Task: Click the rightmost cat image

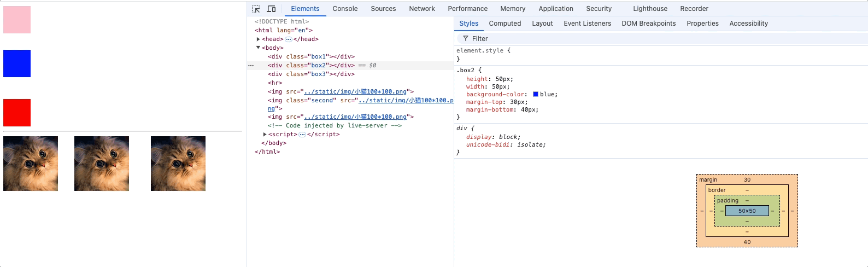Action: (178, 164)
